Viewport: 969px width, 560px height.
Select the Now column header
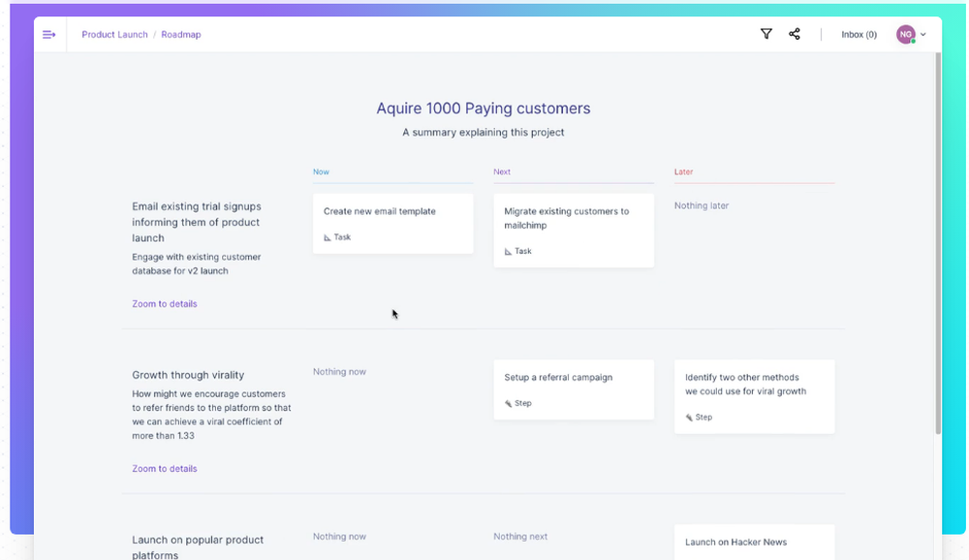(321, 172)
